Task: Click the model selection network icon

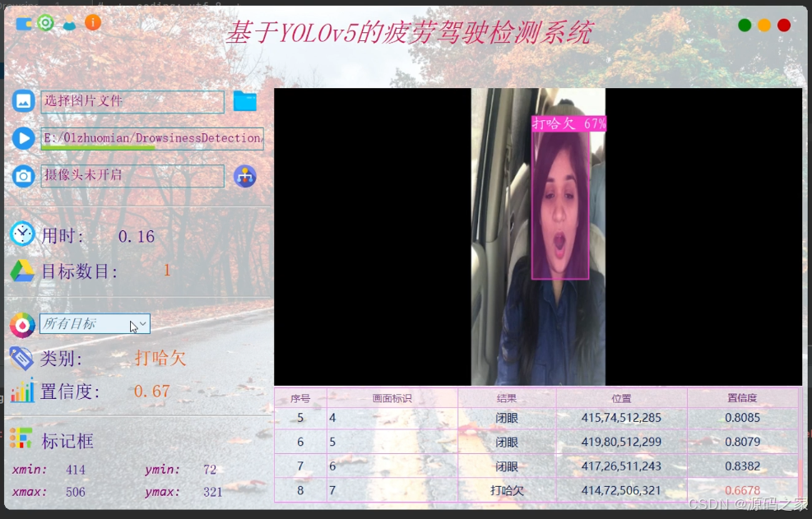Action: click(x=245, y=177)
